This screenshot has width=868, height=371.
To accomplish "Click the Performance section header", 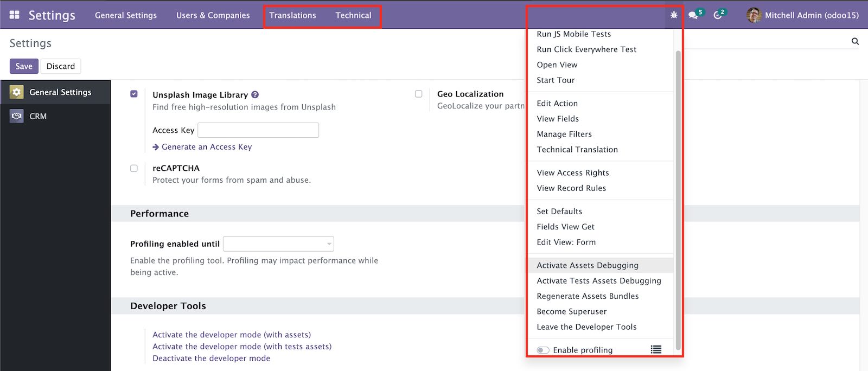I will 159,214.
